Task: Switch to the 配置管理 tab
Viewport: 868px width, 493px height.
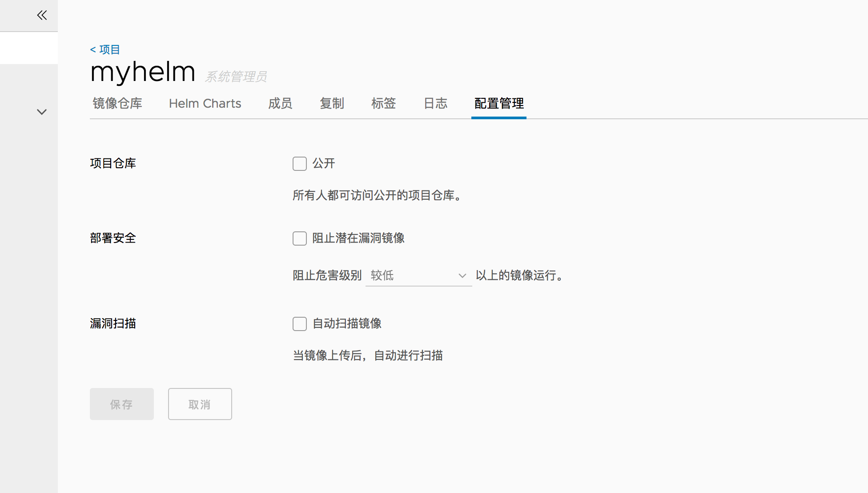Action: [498, 103]
